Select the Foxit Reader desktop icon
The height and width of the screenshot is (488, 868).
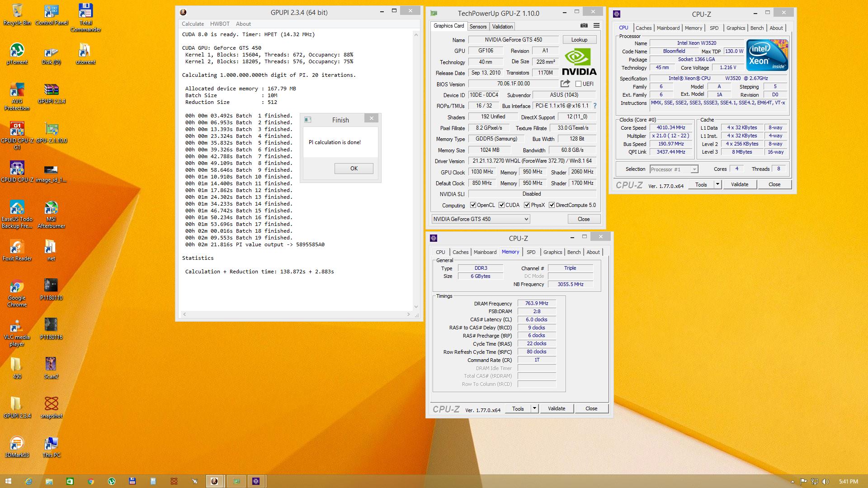coord(17,251)
